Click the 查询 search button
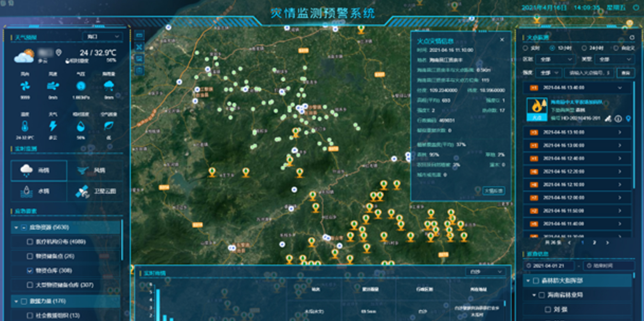The width and height of the screenshot is (644, 321). (625, 73)
